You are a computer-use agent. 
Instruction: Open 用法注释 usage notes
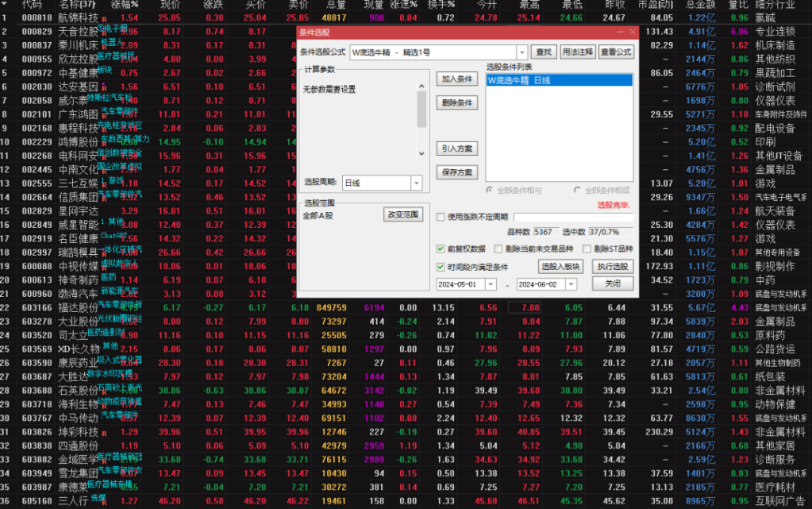(x=577, y=52)
